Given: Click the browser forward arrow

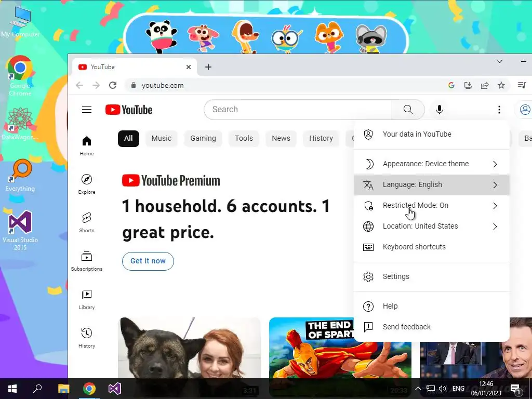Looking at the screenshot, I should [x=96, y=85].
